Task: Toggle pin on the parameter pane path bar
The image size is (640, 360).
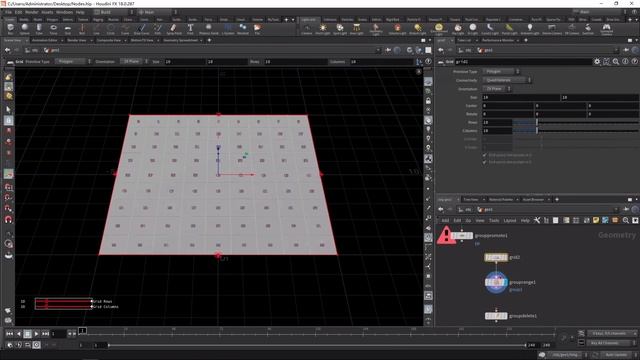Action: [627, 50]
